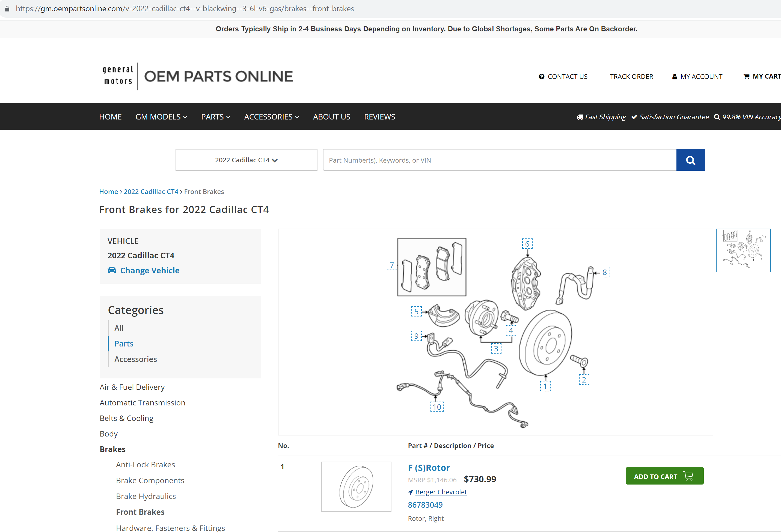Image resolution: width=781 pixels, height=532 pixels.
Task: Select diagram callout number 1 rotor
Action: [x=545, y=386]
